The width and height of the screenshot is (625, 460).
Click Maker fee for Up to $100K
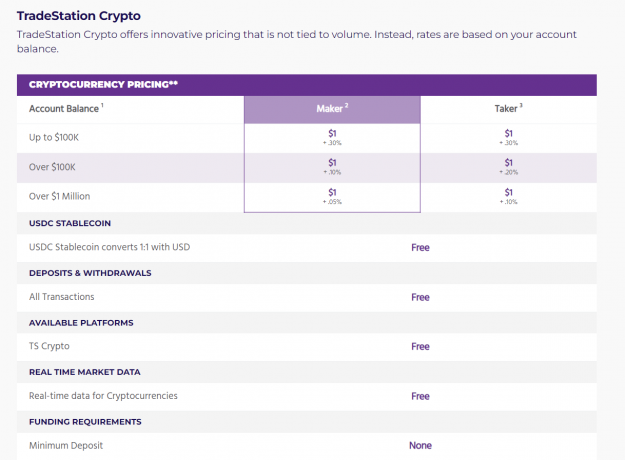pyautogui.click(x=332, y=138)
